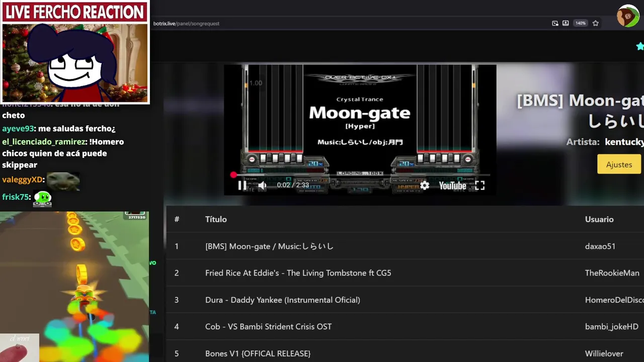Click user bambi_jokeHD in the table
The height and width of the screenshot is (362, 644).
click(612, 327)
